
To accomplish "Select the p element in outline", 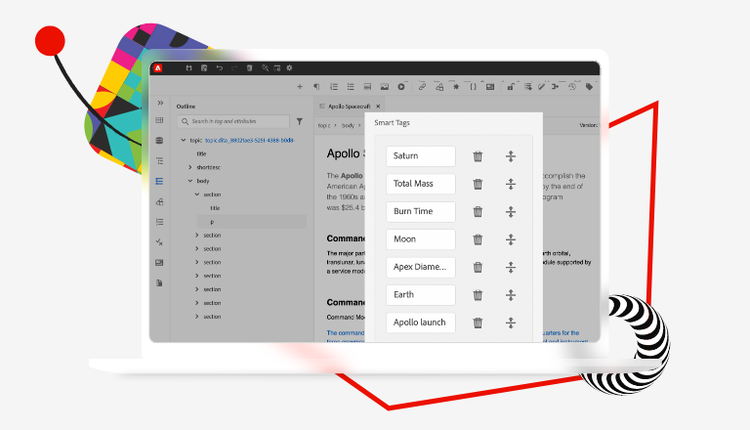I will click(252, 222).
